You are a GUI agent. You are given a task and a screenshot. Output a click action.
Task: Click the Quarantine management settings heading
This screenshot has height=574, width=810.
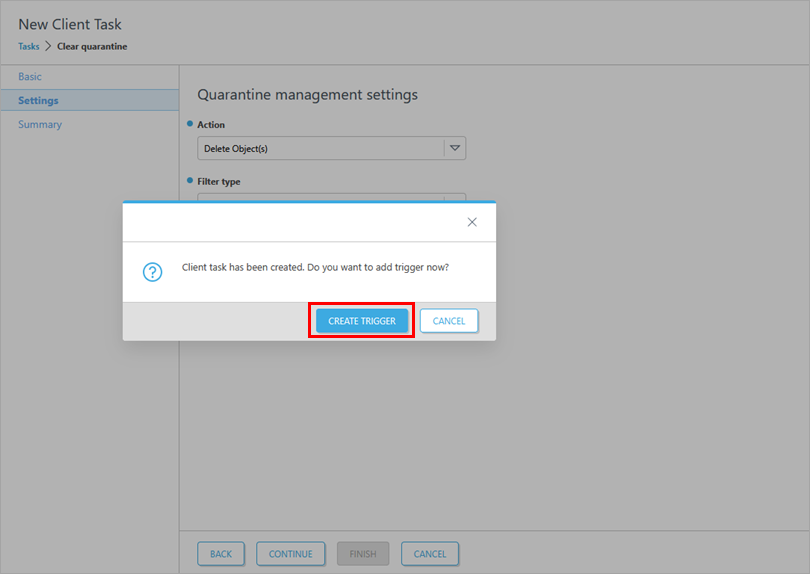[x=307, y=95]
